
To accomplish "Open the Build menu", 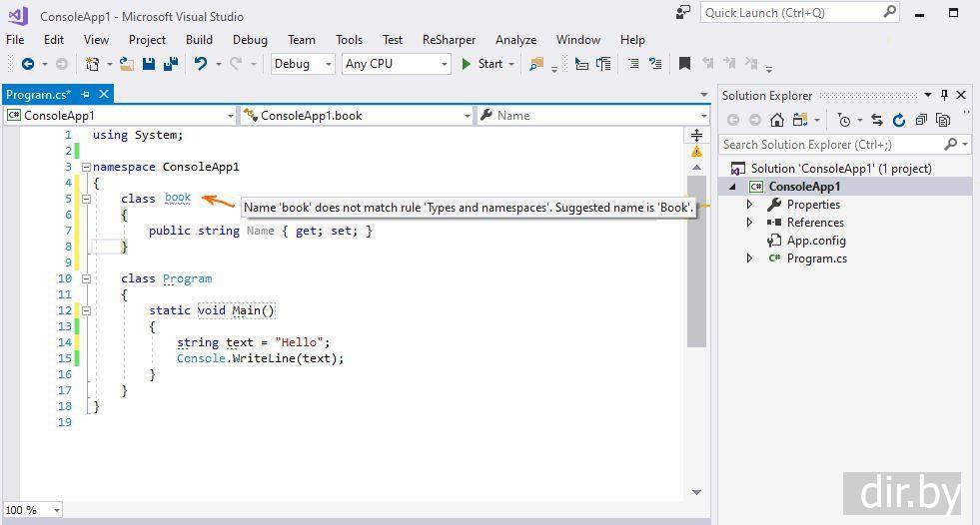I will pyautogui.click(x=199, y=40).
